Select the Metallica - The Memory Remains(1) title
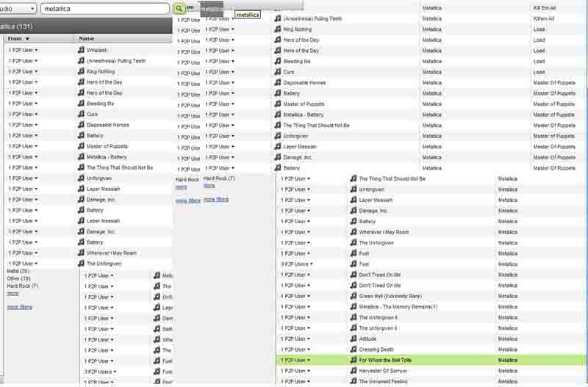Viewport: 588px width, 387px height. 398,307
